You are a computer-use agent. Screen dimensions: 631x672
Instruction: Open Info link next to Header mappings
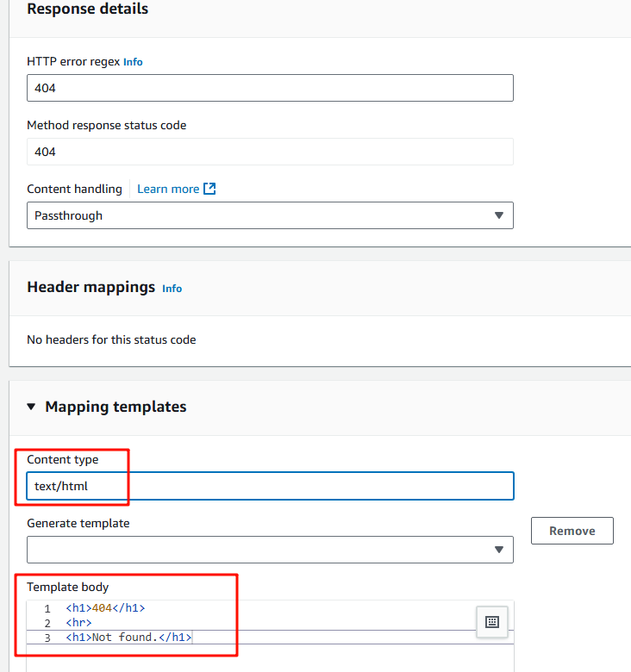coord(172,289)
